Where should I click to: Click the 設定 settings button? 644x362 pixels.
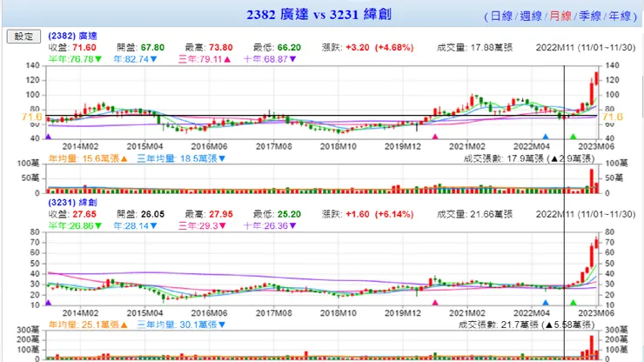[x=23, y=37]
